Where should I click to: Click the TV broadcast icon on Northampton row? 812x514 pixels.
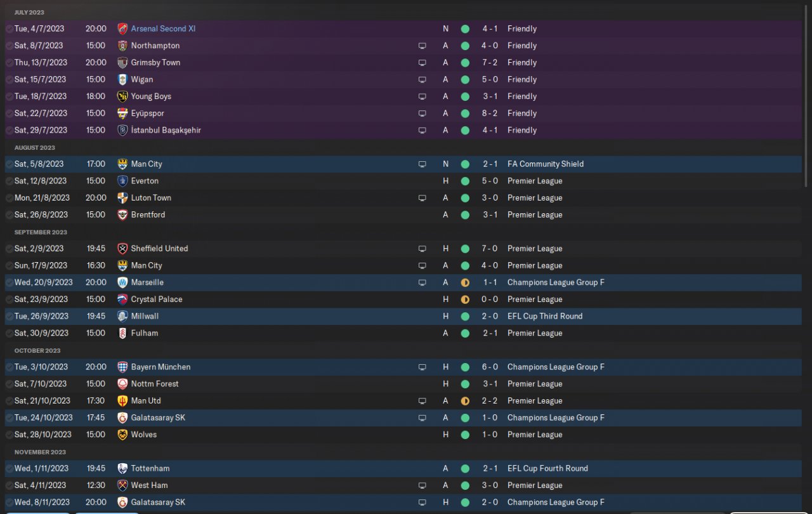tap(422, 46)
